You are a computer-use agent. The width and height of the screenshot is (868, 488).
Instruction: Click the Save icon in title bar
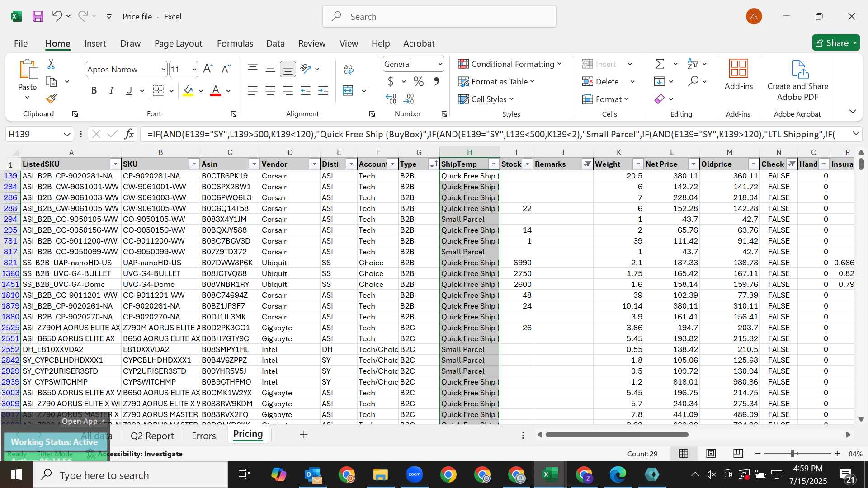(x=38, y=17)
